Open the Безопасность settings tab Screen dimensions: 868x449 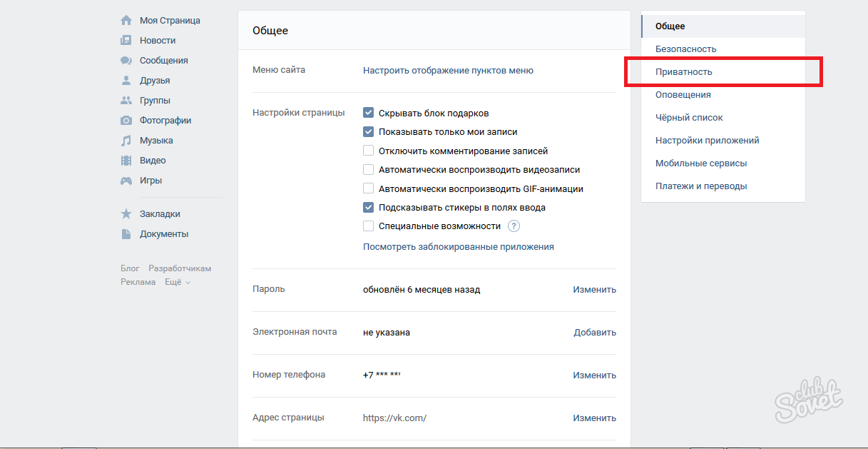click(x=685, y=49)
